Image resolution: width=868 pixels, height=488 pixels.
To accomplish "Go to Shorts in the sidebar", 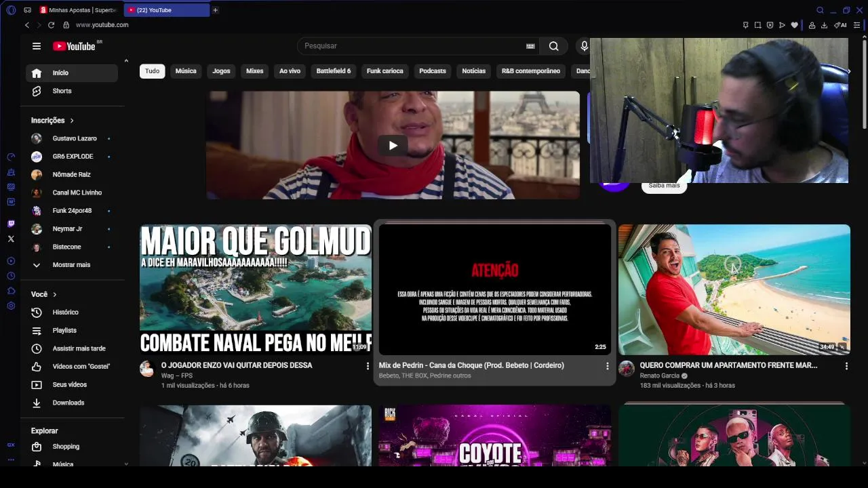I will click(72, 91).
